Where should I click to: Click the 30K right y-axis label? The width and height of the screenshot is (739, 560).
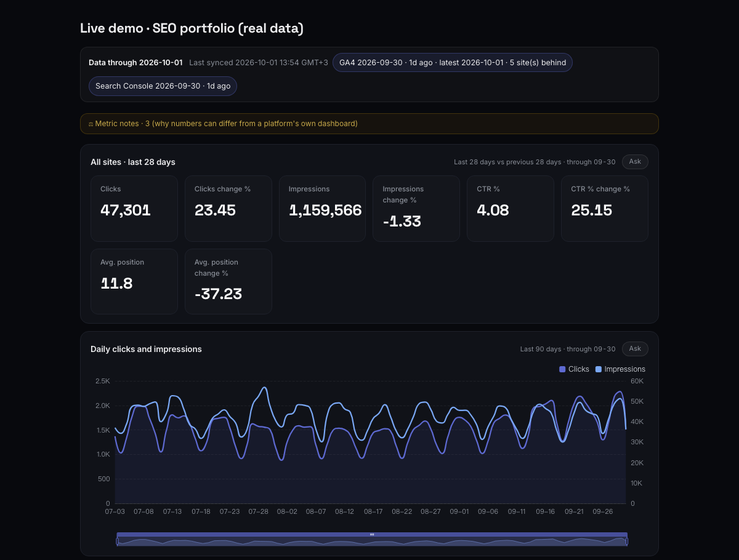637,442
